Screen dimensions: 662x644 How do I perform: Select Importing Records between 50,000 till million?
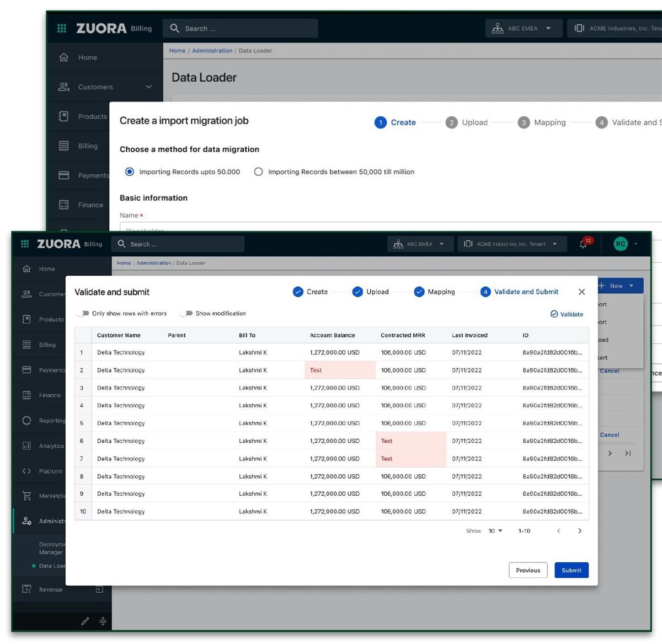click(x=258, y=171)
